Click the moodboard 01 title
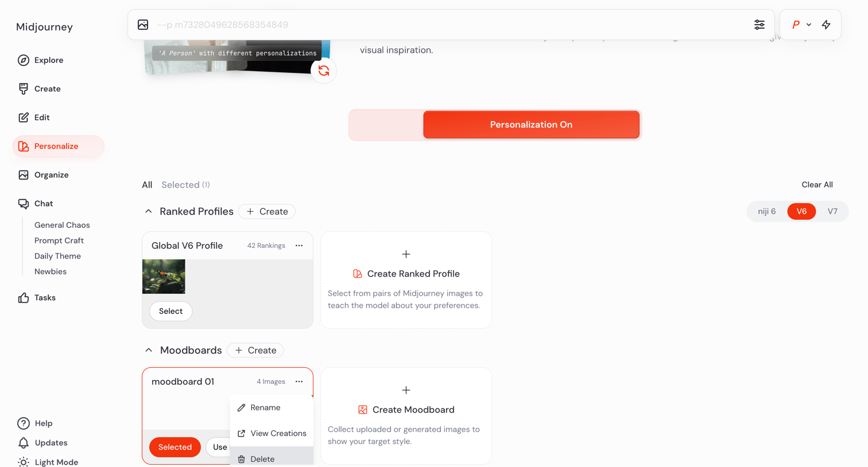 (x=183, y=382)
